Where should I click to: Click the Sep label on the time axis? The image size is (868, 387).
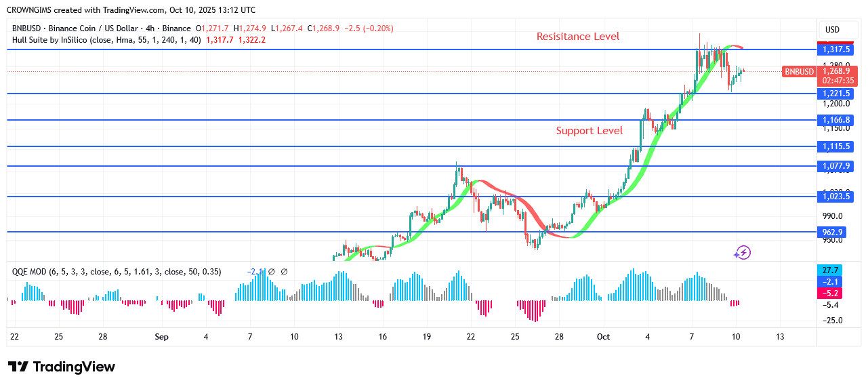point(161,337)
